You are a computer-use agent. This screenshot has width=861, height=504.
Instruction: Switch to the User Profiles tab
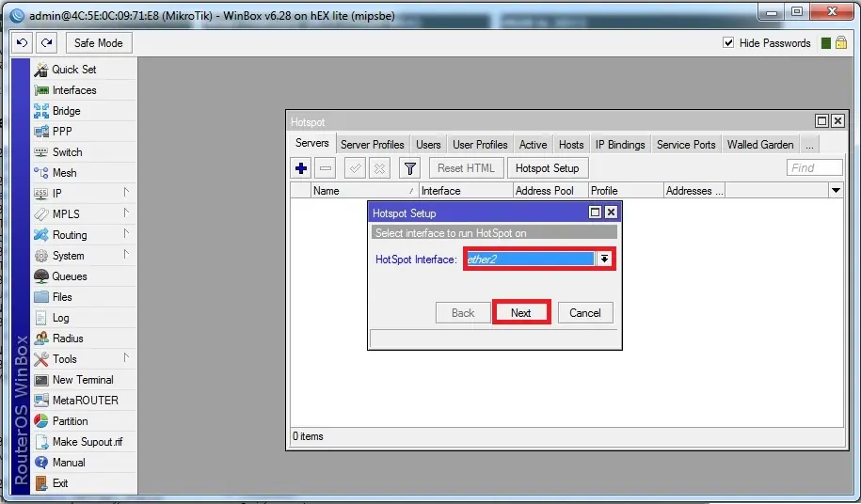pos(480,145)
